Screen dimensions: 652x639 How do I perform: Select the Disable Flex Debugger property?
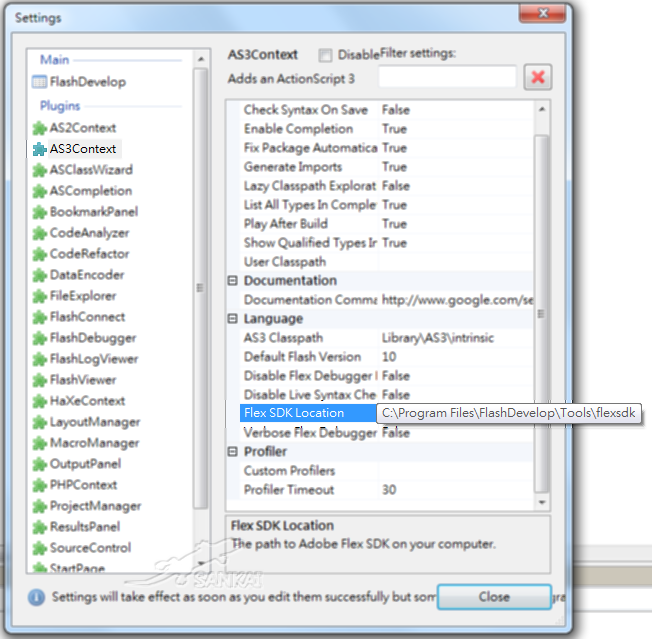tap(310, 376)
